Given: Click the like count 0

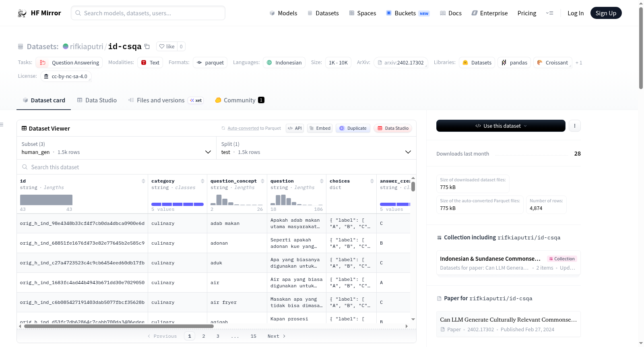Looking at the screenshot, I should [181, 46].
